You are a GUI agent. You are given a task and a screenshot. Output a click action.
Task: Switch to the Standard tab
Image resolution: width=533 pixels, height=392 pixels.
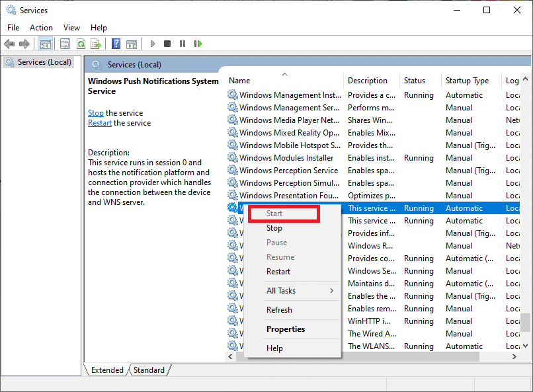tap(149, 370)
